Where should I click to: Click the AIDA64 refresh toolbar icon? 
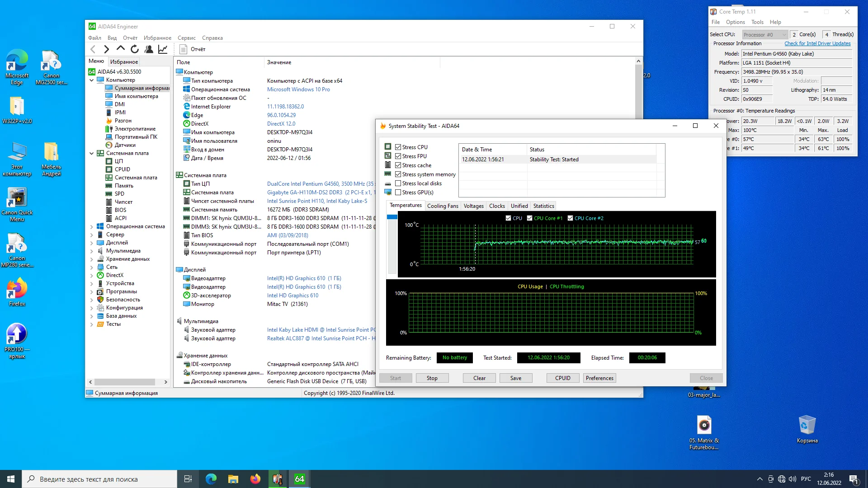point(135,49)
